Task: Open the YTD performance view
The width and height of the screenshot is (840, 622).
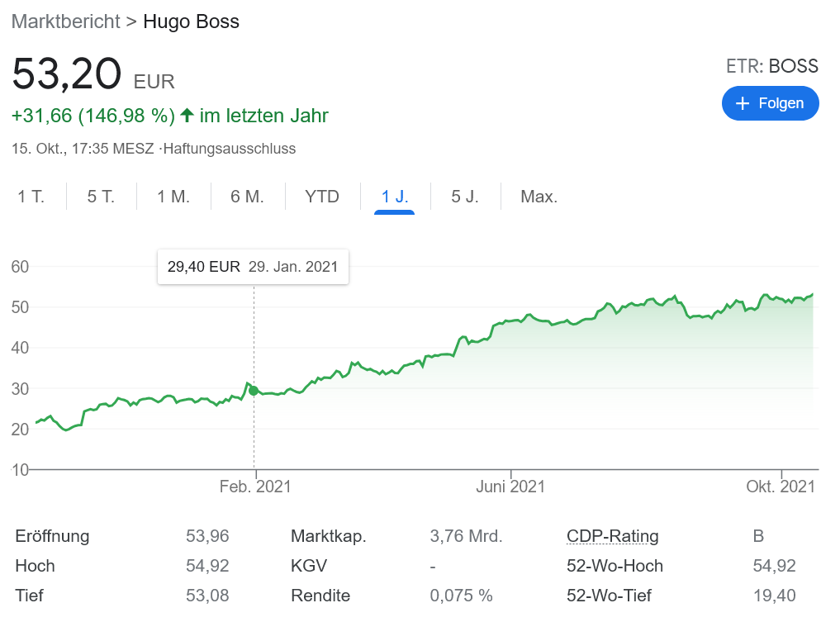Action: click(x=321, y=197)
